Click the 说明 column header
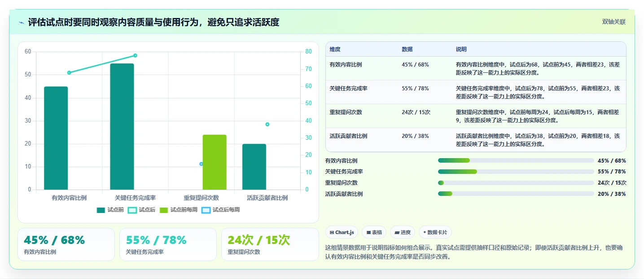This screenshot has height=279, width=644. click(x=461, y=49)
